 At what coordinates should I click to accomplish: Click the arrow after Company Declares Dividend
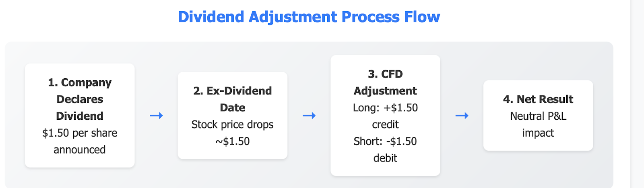point(156,116)
